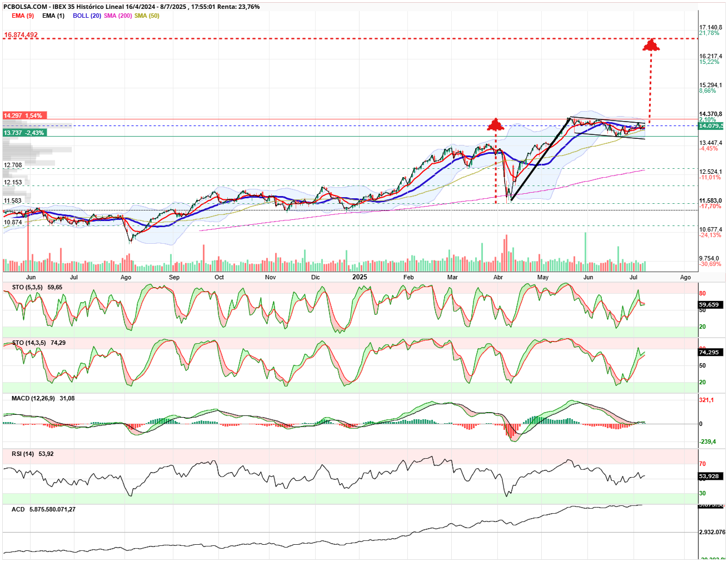The image size is (728, 562).
Task: Click the ACD accumulation indicator label
Action: pos(18,509)
